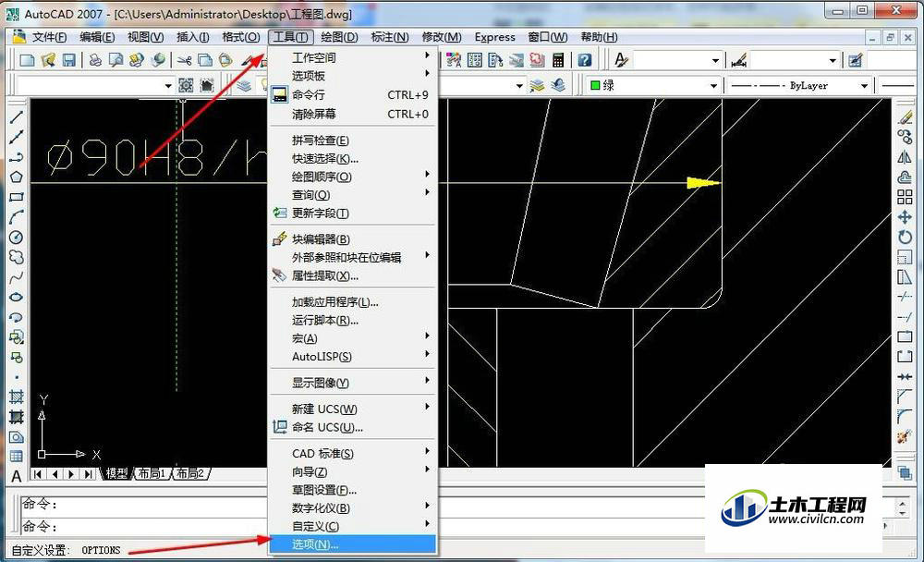This screenshot has width=924, height=562.
Task: Click the Layer Properties Manager icon
Action: 243,86
